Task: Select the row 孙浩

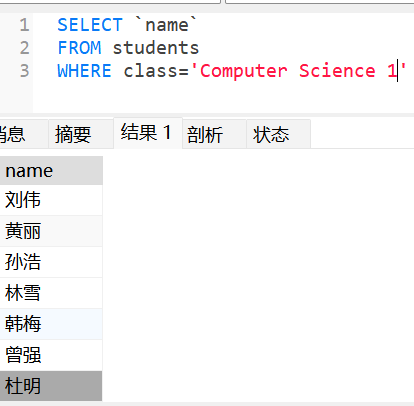Action: pyautogui.click(x=51, y=262)
